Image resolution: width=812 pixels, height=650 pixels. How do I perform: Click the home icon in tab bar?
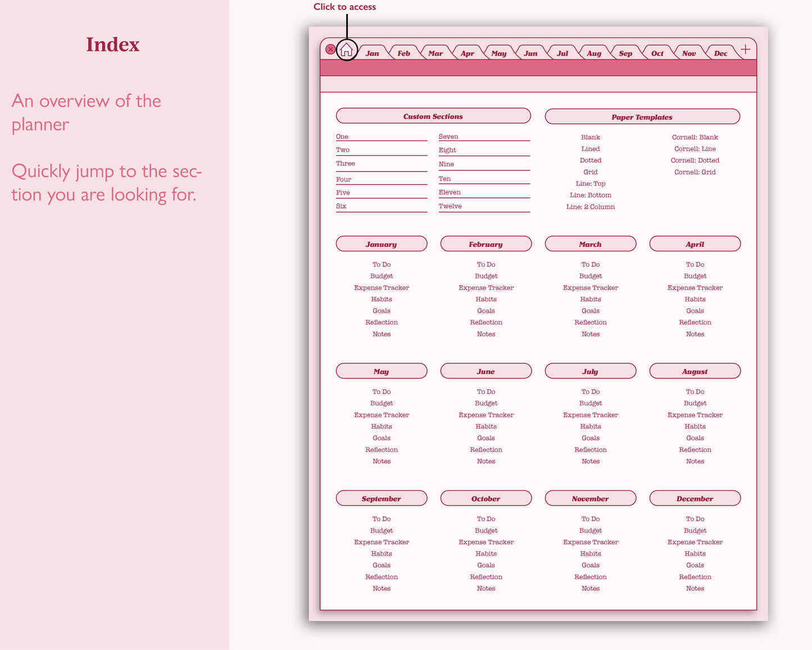[346, 51]
